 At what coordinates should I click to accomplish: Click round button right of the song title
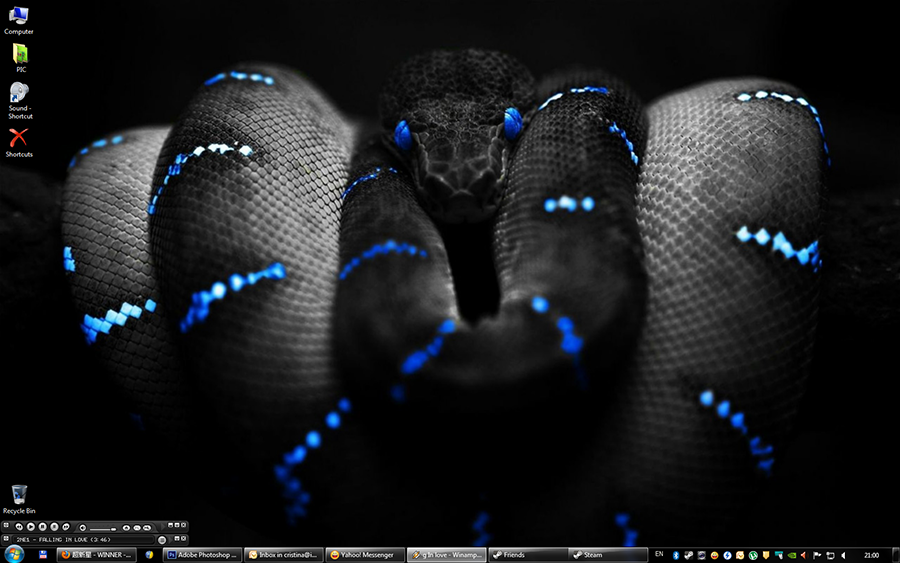tap(162, 539)
